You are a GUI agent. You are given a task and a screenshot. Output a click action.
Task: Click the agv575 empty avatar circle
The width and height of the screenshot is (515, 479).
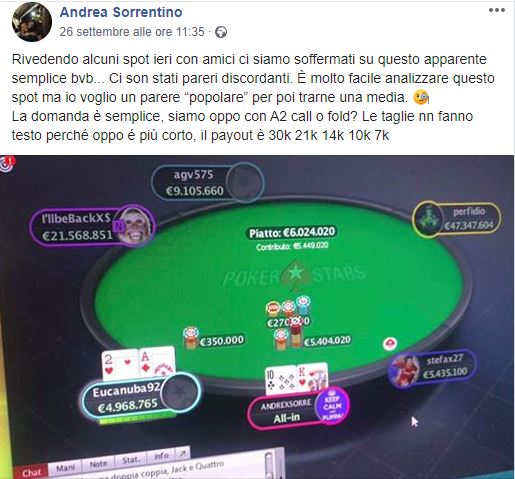pyautogui.click(x=244, y=182)
